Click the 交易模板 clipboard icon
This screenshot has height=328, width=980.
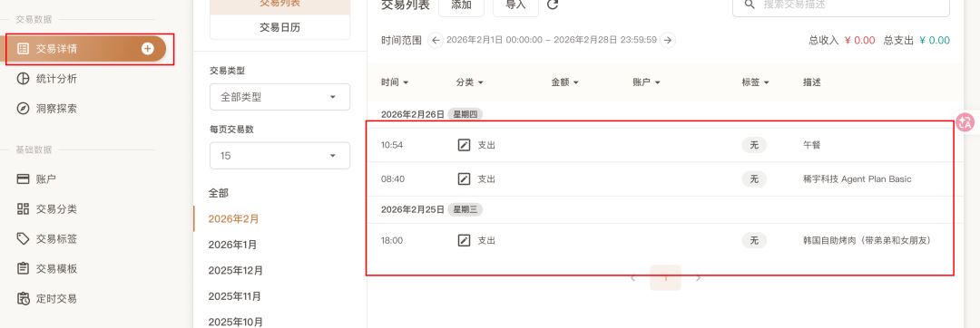click(x=23, y=269)
